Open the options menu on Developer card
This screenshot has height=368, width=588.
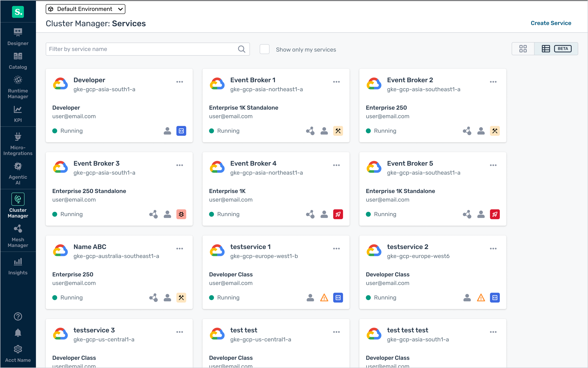point(180,82)
